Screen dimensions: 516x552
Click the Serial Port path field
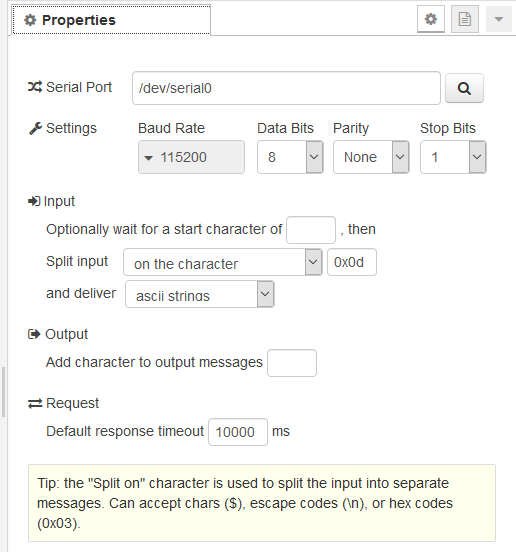(286, 88)
